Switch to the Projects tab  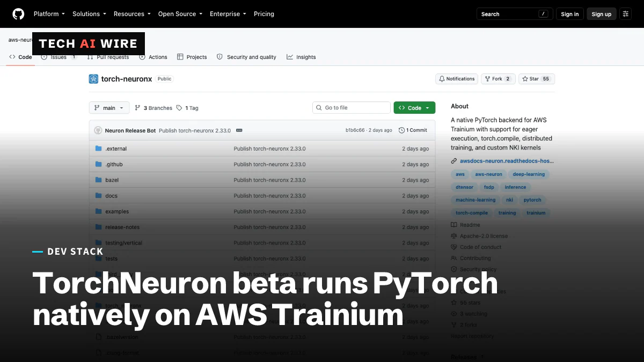[x=192, y=57]
